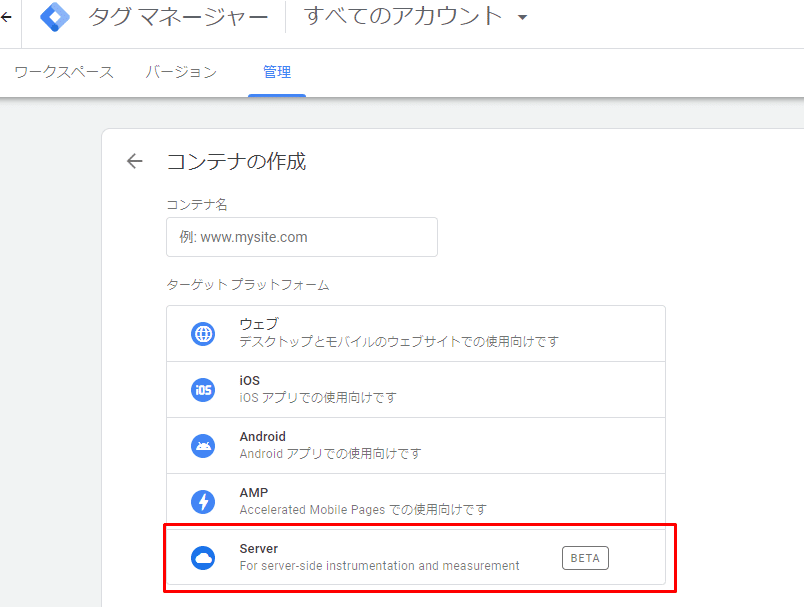Image resolution: width=804 pixels, height=607 pixels.
Task: Click the タグ マネージャー title text
Action: [x=178, y=17]
